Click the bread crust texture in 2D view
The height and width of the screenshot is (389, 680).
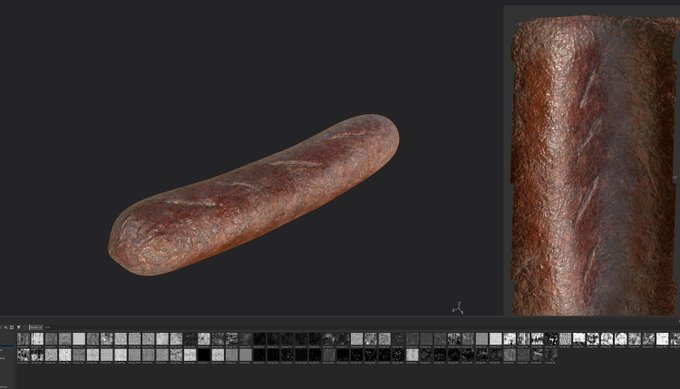pos(595,165)
